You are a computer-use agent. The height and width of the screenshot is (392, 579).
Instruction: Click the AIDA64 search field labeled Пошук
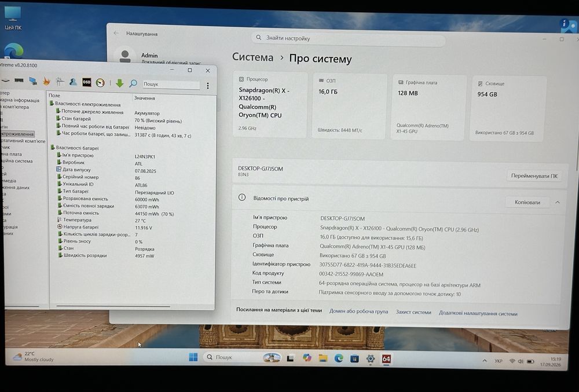(171, 84)
